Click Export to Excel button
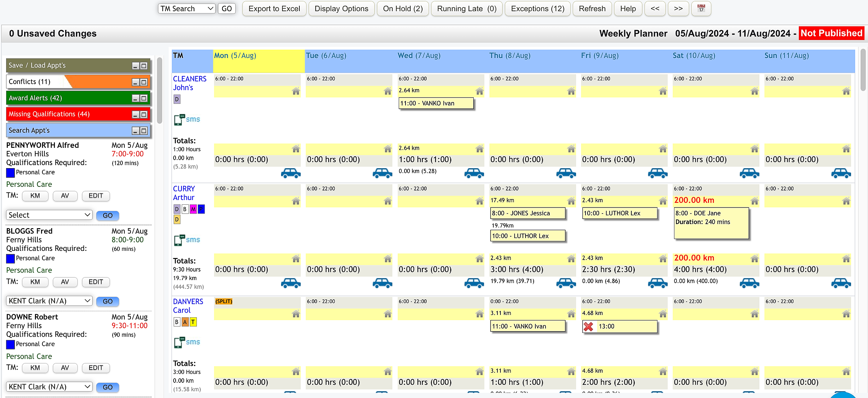 coord(274,8)
